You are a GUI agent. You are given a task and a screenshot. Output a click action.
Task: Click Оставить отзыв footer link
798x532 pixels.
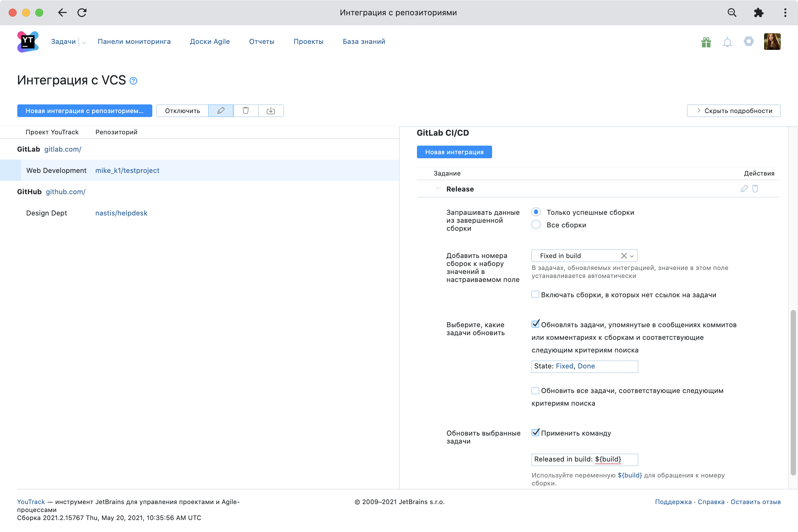pyautogui.click(x=755, y=502)
